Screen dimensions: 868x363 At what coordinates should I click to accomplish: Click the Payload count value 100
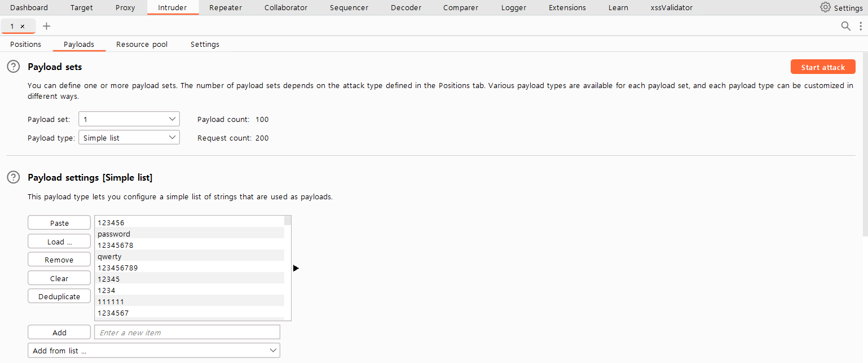[262, 119]
